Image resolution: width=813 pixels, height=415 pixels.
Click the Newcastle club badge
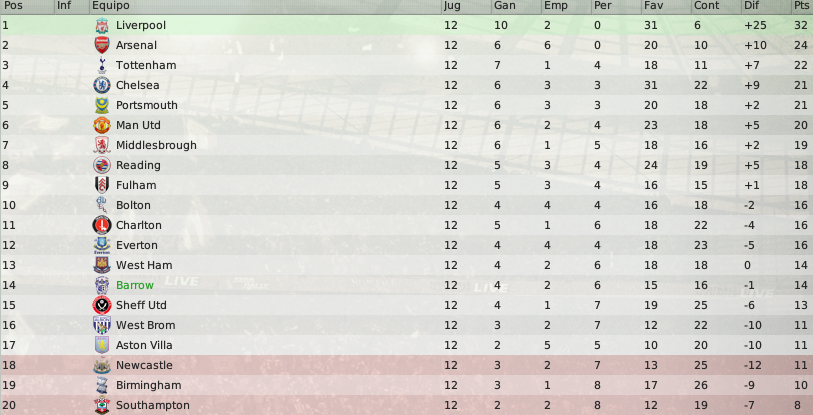pos(102,365)
